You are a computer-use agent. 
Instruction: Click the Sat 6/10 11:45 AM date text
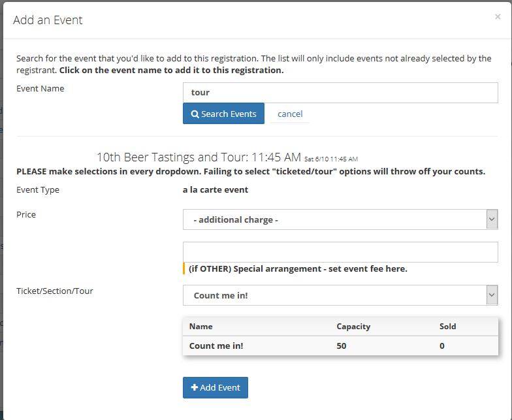click(x=331, y=159)
